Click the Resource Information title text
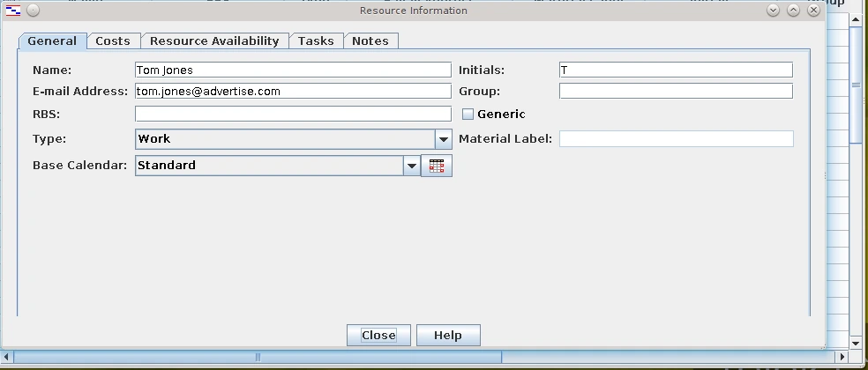 coord(414,11)
